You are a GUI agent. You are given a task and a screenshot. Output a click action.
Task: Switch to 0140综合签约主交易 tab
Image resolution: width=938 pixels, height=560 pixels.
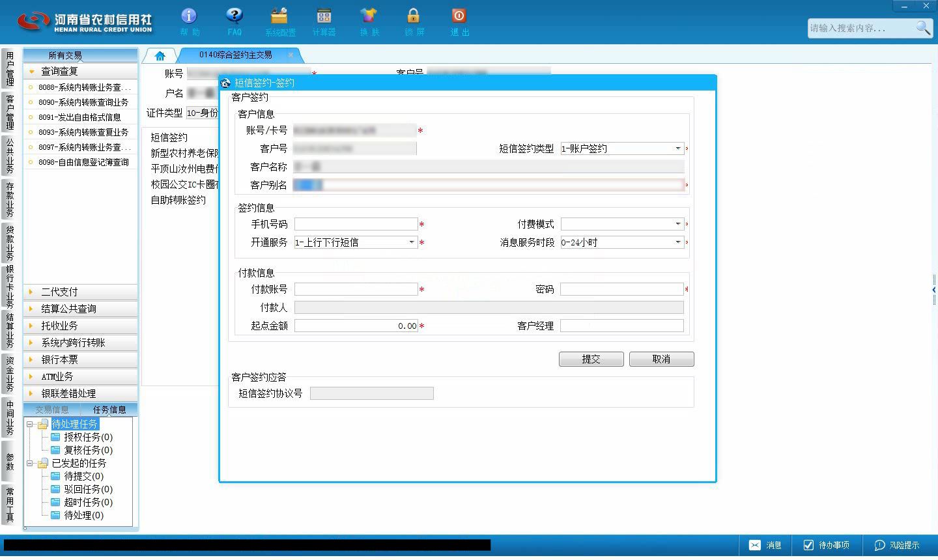tap(236, 55)
